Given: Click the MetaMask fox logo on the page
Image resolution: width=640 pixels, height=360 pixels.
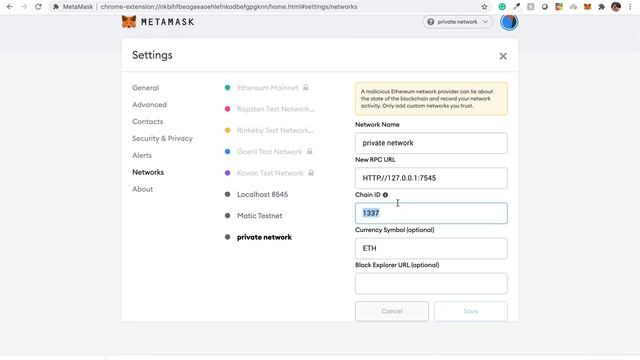Looking at the screenshot, I should (129, 22).
